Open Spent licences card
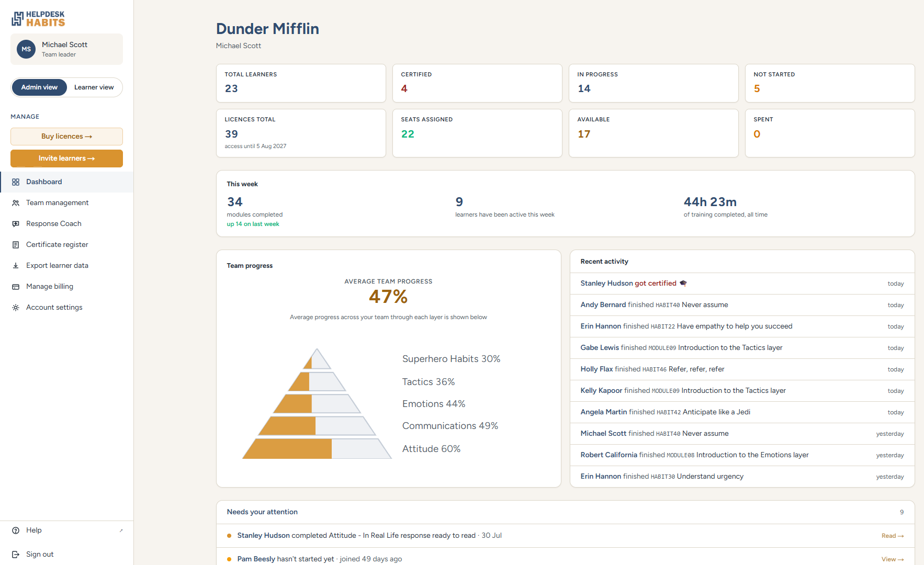Viewport: 924px width, 565px height. (x=830, y=133)
